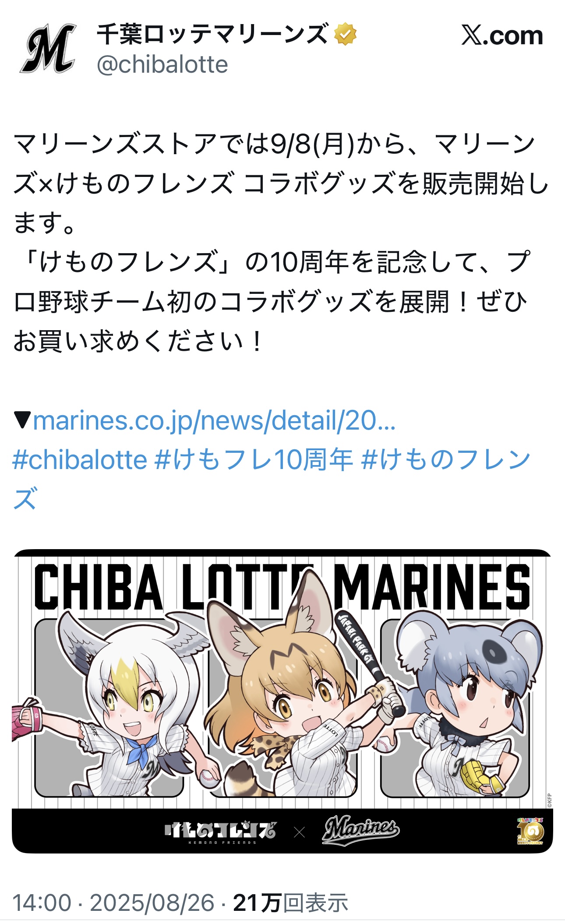The width and height of the screenshot is (565, 924).
Task: Click the X.com logo
Action: click(502, 35)
